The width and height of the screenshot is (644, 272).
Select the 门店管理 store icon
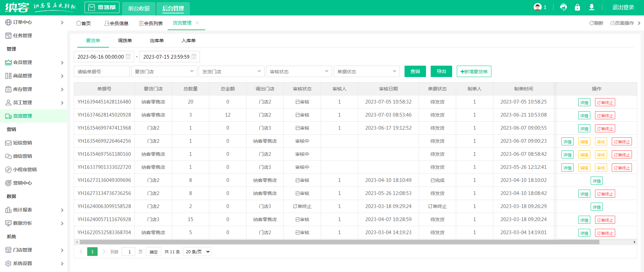(x=8, y=250)
